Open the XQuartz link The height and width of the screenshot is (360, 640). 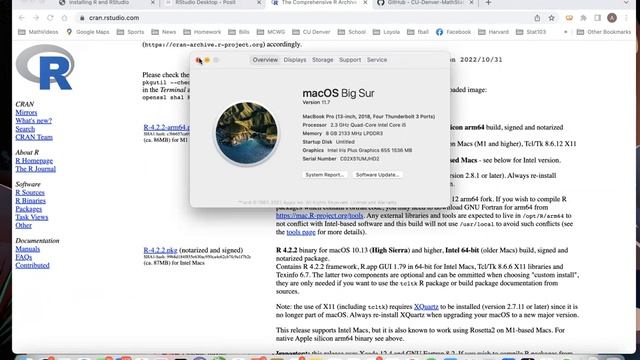pyautogui.click(x=426, y=307)
